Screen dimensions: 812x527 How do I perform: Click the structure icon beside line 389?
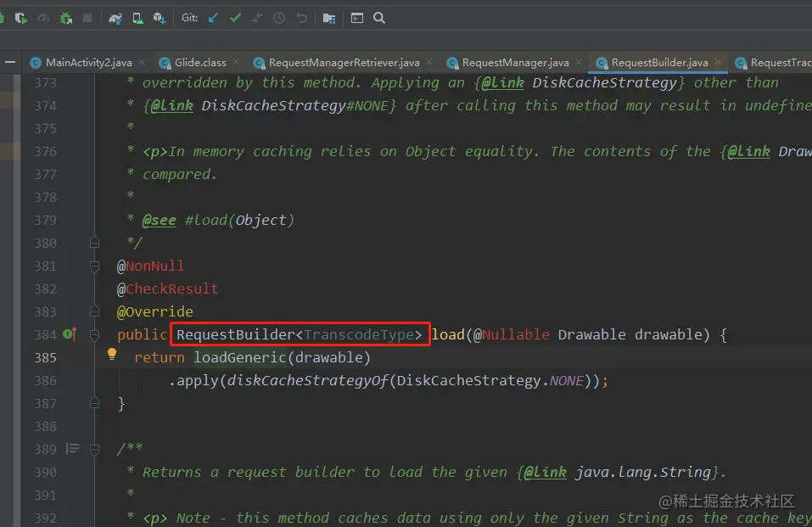click(72, 448)
